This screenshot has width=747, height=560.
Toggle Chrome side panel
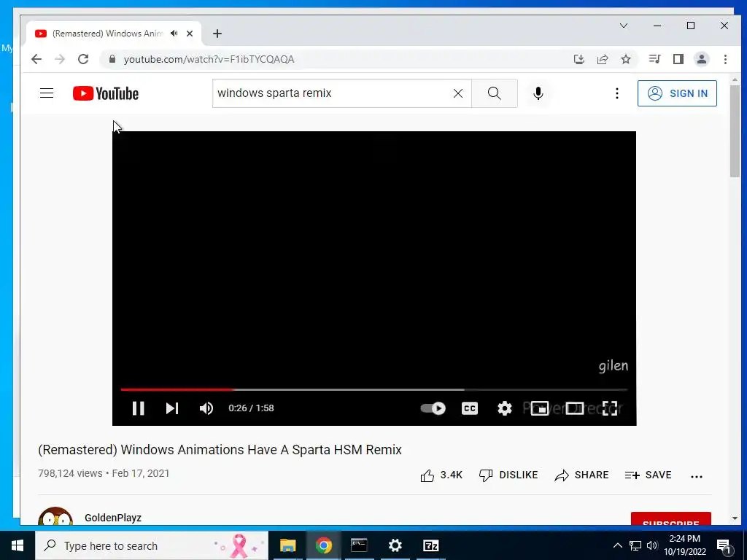[x=678, y=59]
